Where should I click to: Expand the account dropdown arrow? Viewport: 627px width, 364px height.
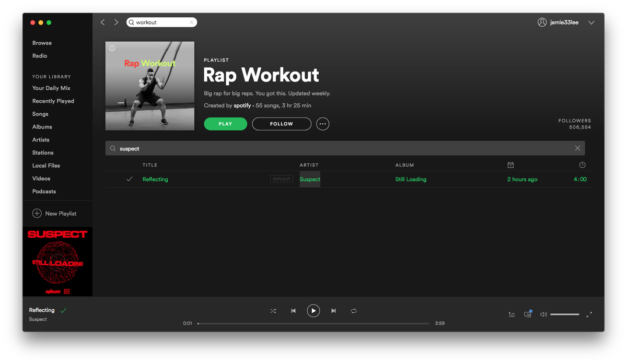(x=591, y=22)
